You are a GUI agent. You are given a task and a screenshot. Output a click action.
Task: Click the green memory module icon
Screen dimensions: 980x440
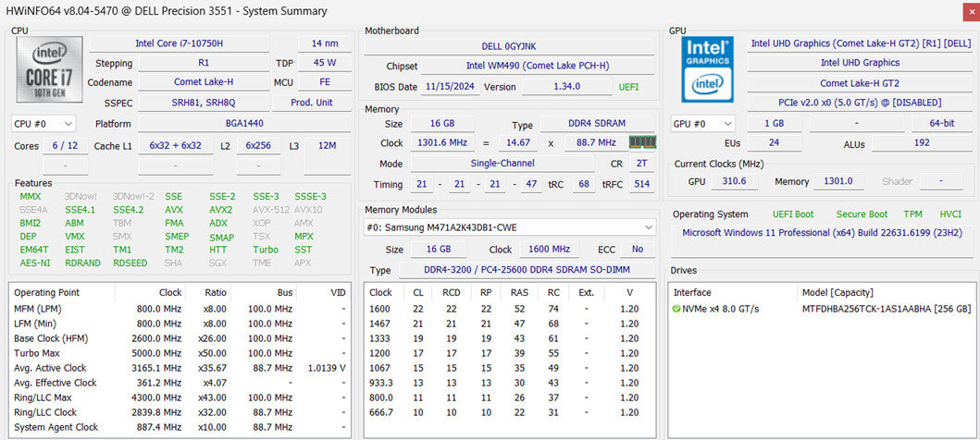pos(642,142)
